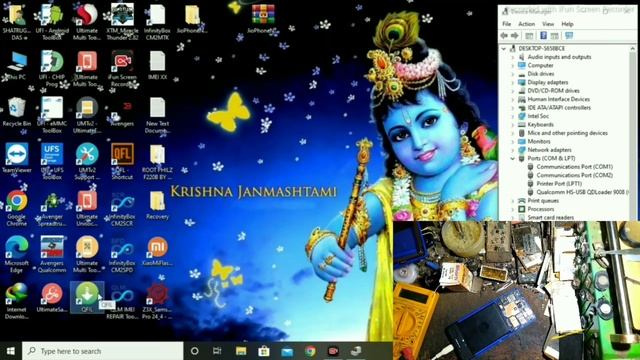Image resolution: width=640 pixels, height=360 pixels.
Task: Collapse the DESKTOP computer root node
Action: tap(504, 49)
